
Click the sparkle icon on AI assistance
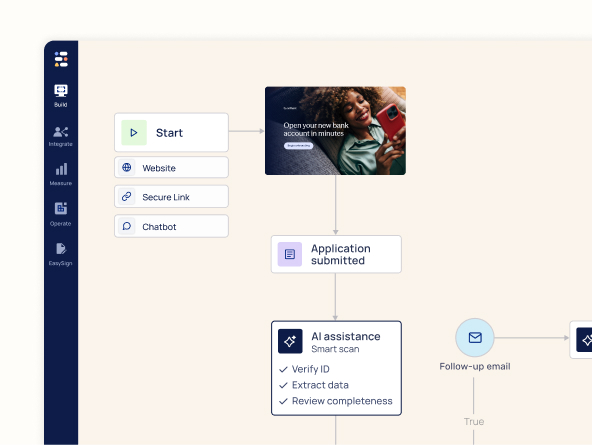tap(290, 341)
